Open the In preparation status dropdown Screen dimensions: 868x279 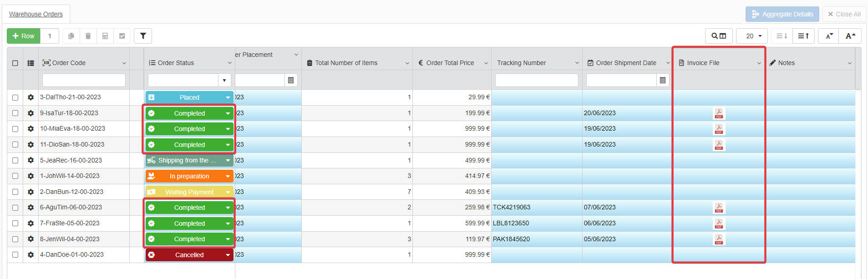pyautogui.click(x=228, y=177)
